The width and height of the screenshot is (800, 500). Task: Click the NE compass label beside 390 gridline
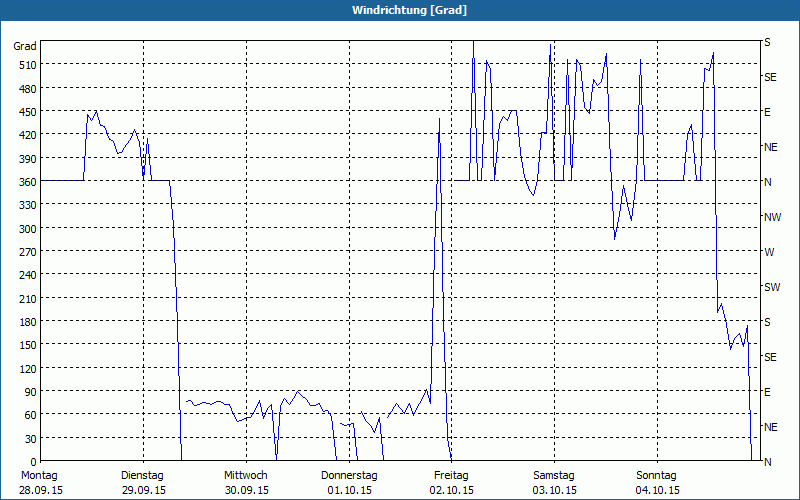tap(771, 147)
